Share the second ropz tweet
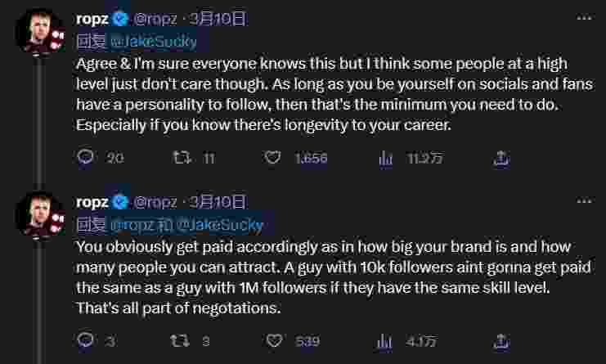 (502, 340)
